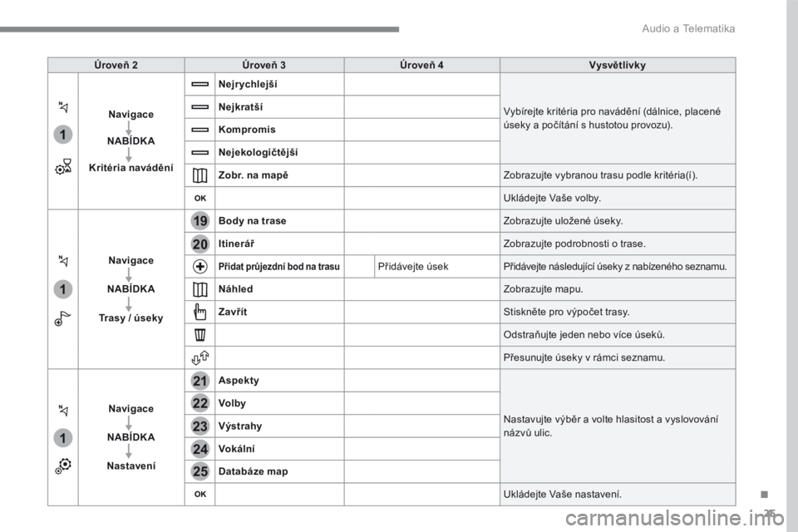Click the plus icon for Přidat průjezdní bod
The width and height of the screenshot is (798, 532).
200,266
